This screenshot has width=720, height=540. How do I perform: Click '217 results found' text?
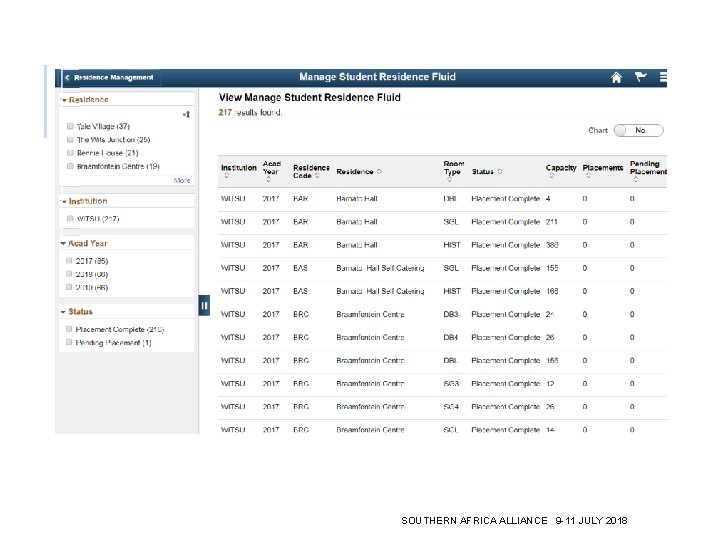click(x=250, y=112)
